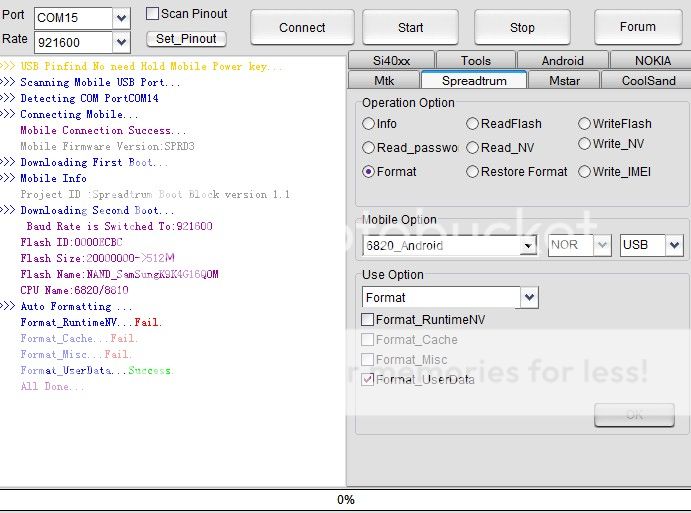
Task: Select the ReadFlash radio option
Action: 473,124
